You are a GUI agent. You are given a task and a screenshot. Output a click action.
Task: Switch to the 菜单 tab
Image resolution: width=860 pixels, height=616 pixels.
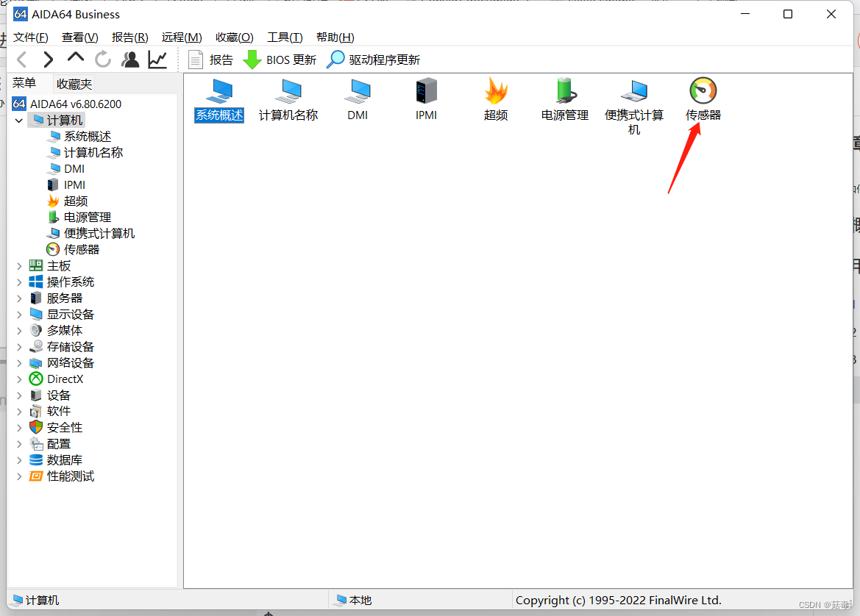click(x=24, y=83)
